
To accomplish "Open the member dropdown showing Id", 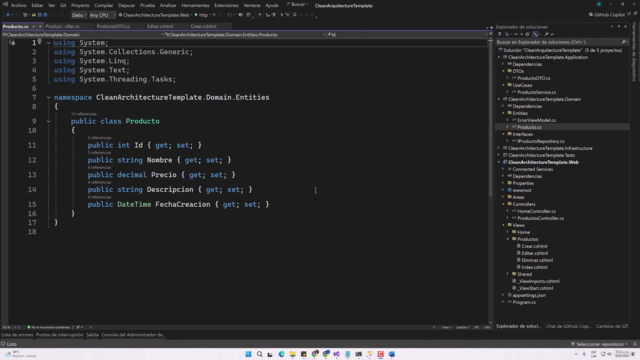I will (408, 35).
